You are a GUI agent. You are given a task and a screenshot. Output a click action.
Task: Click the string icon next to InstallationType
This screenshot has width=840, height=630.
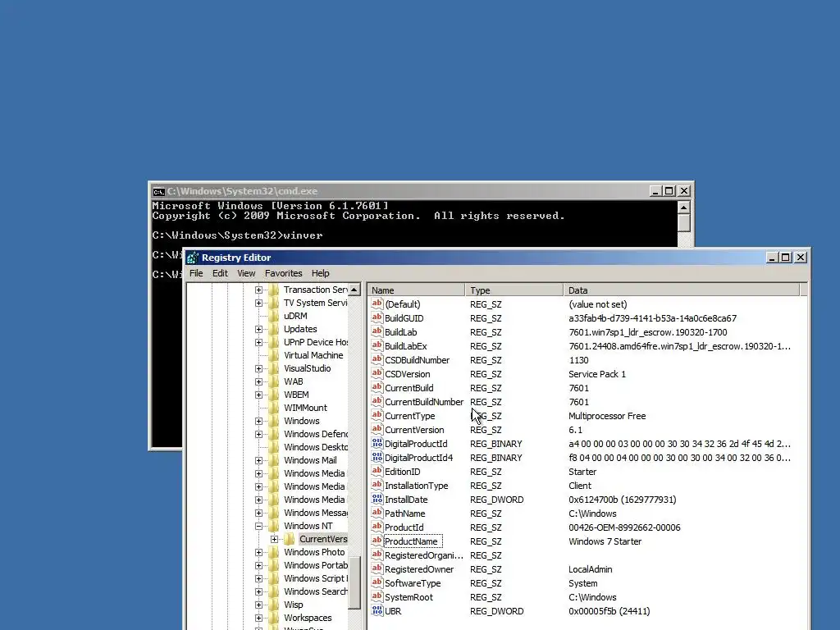coord(377,485)
